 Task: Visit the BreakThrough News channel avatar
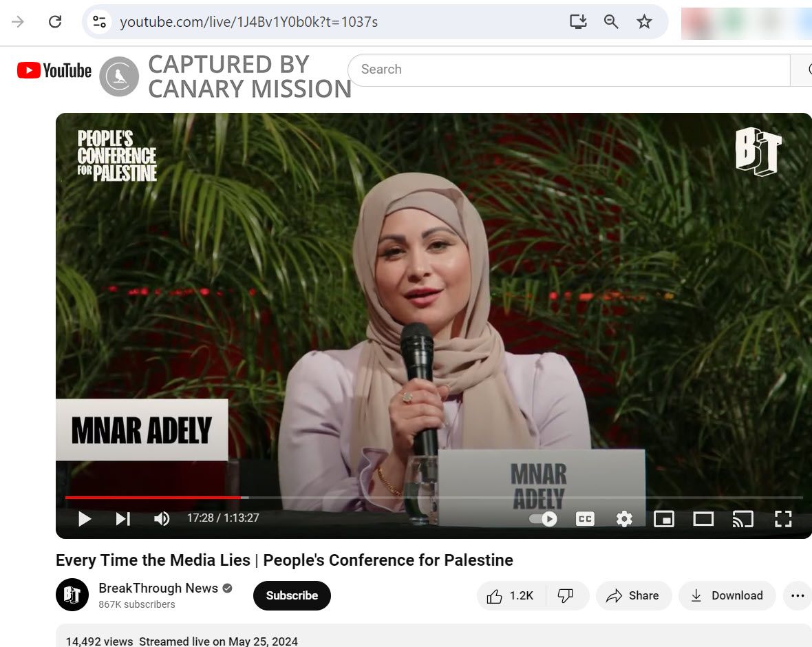tap(72, 593)
